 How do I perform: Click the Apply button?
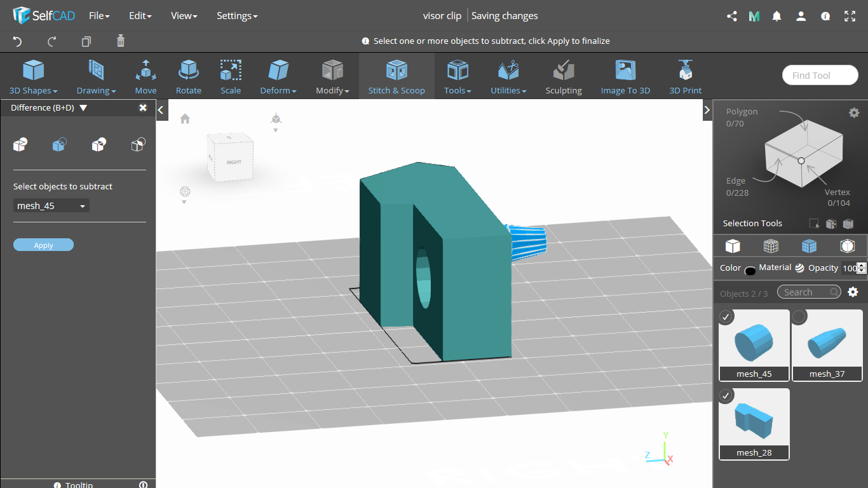point(43,245)
